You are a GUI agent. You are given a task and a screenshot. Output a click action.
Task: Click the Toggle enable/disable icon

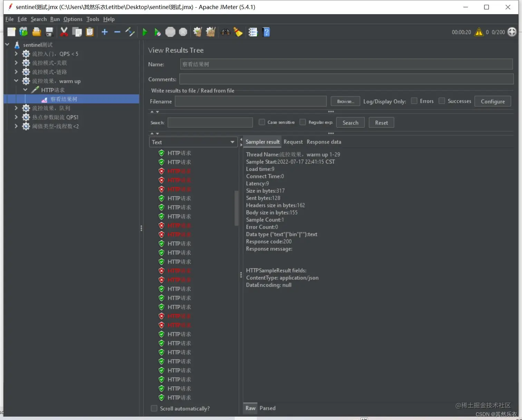(130, 32)
